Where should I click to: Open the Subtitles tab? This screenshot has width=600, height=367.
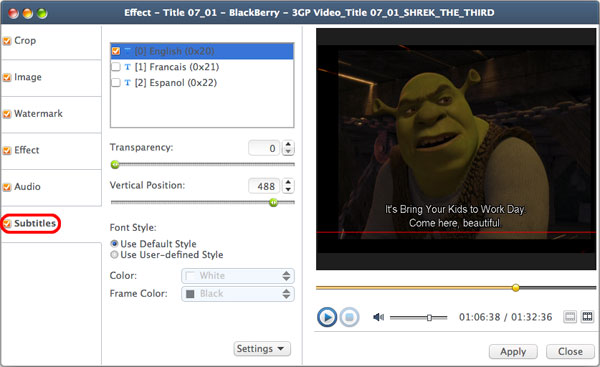pos(51,223)
